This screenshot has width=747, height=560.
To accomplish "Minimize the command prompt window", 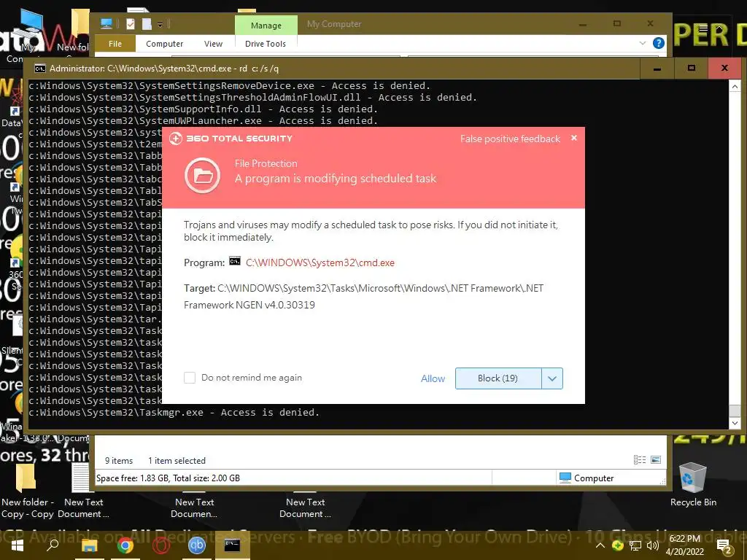I will [x=657, y=68].
